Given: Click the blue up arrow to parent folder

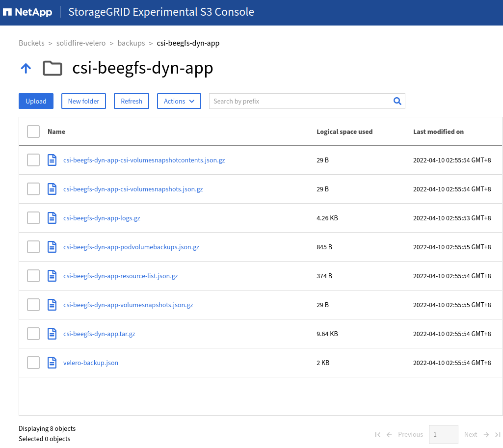Looking at the screenshot, I should click(x=26, y=68).
